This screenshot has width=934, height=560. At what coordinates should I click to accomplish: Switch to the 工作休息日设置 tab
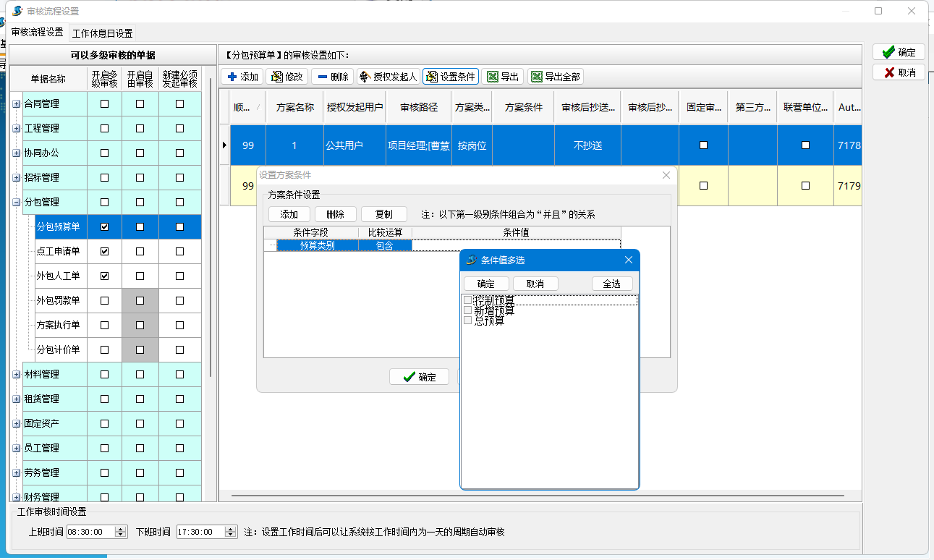102,33
